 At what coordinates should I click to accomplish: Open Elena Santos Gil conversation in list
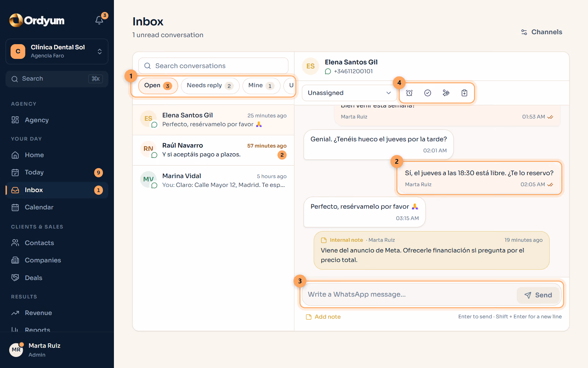[213, 120]
